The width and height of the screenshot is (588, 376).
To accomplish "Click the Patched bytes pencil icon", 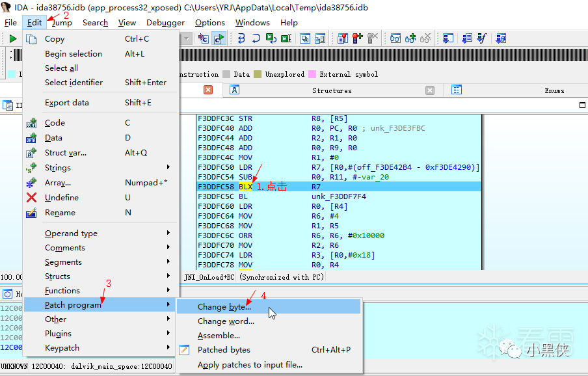I will [x=184, y=350].
